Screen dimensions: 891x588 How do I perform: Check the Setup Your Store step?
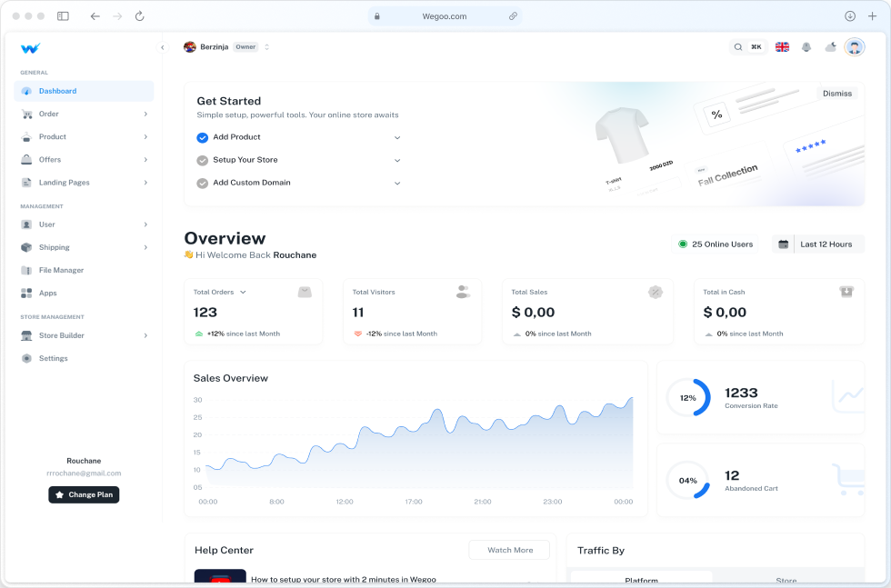click(x=203, y=160)
